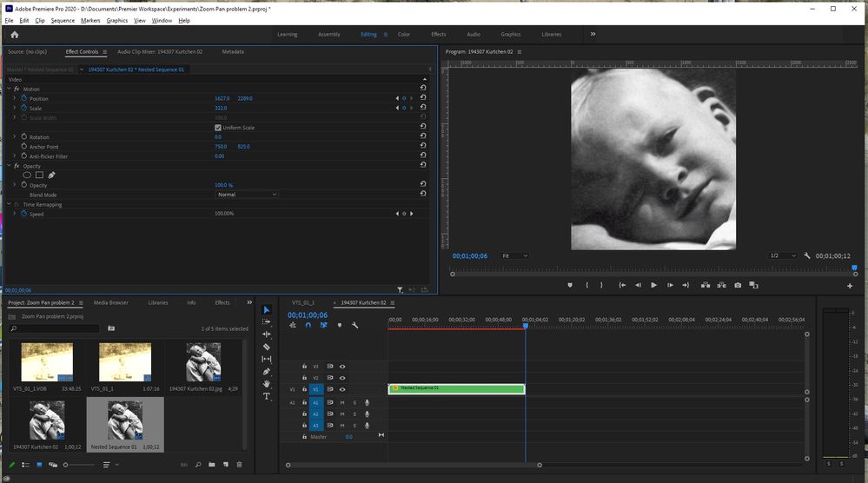Select the Pen tool in timeline toolbar

click(x=267, y=372)
